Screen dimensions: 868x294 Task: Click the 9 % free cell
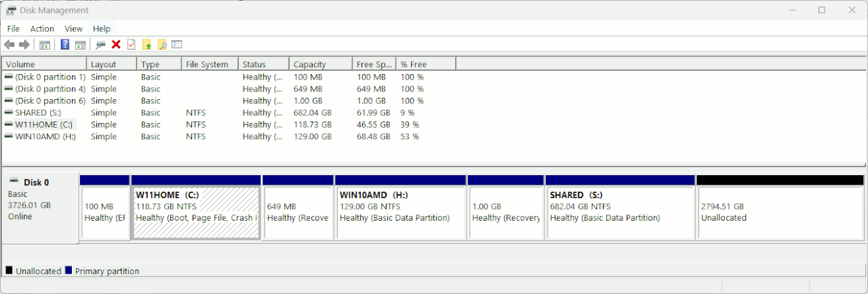tap(407, 113)
